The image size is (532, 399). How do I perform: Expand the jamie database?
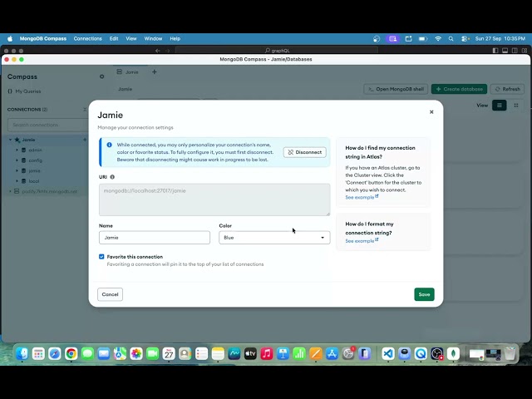17,170
